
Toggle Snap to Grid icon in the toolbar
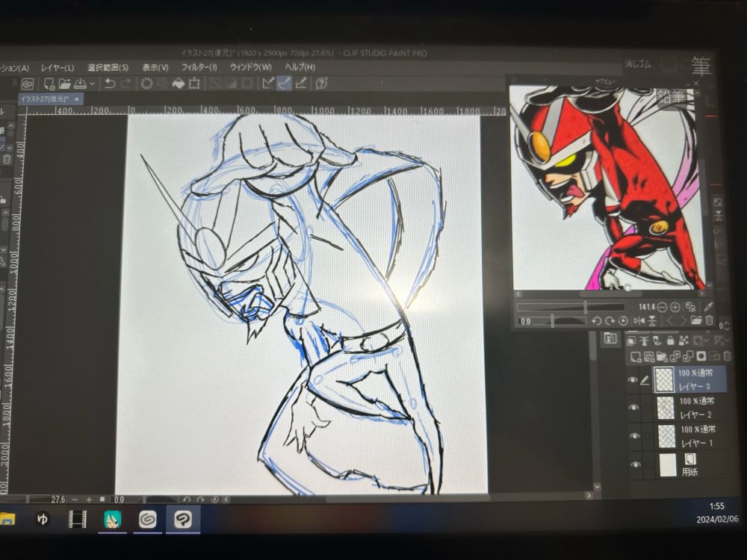click(x=301, y=84)
